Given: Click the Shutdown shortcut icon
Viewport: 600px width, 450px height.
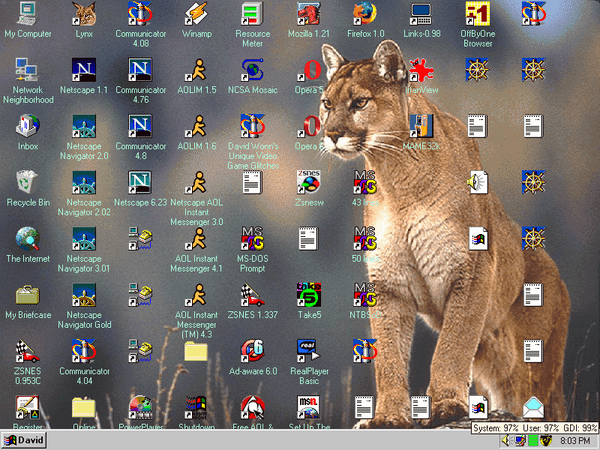Looking at the screenshot, I should (196, 408).
